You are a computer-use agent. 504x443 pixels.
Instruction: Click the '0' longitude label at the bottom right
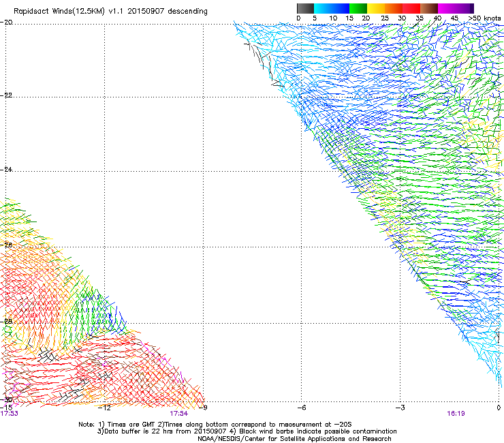(x=499, y=408)
